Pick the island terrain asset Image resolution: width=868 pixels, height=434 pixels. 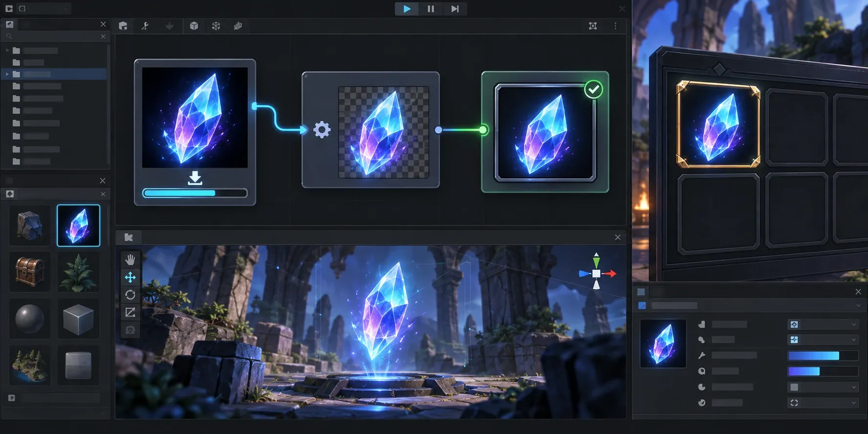click(x=29, y=365)
